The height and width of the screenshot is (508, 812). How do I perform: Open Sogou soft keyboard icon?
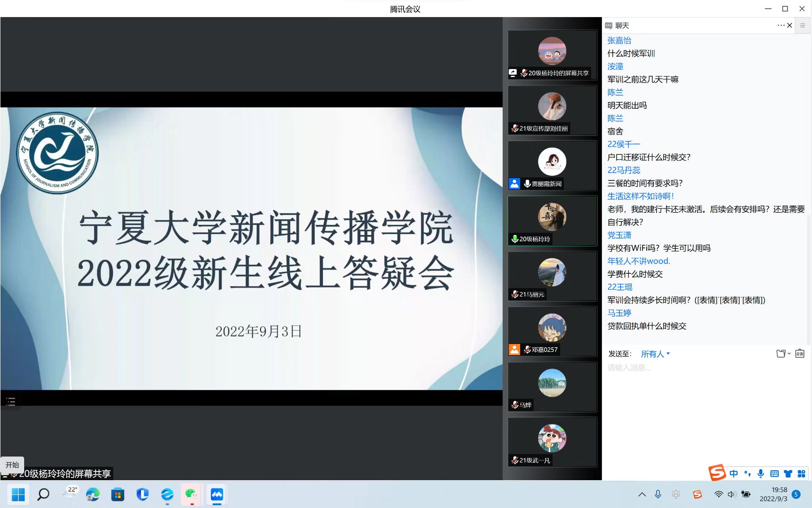[x=774, y=473]
